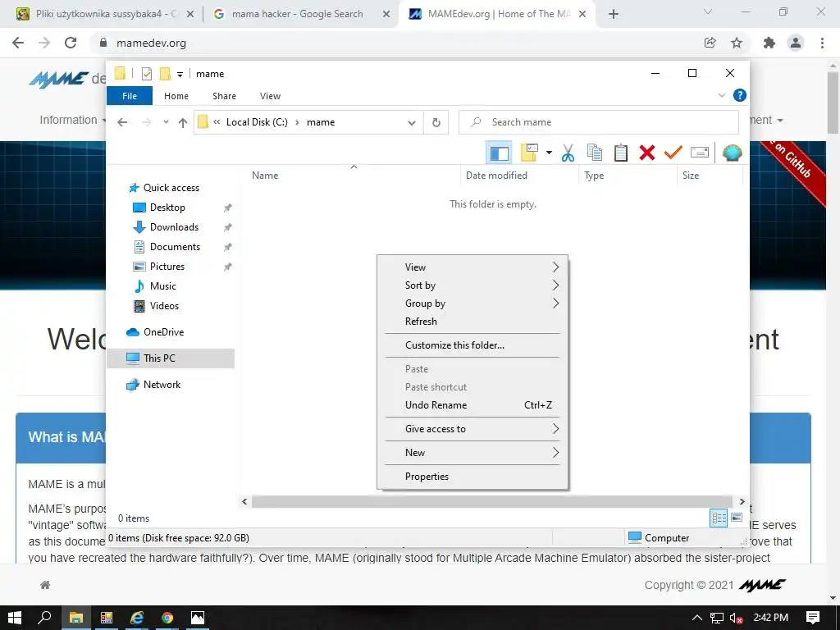The width and height of the screenshot is (840, 630).
Task: Choose Refresh from the context menu
Action: pos(472,322)
